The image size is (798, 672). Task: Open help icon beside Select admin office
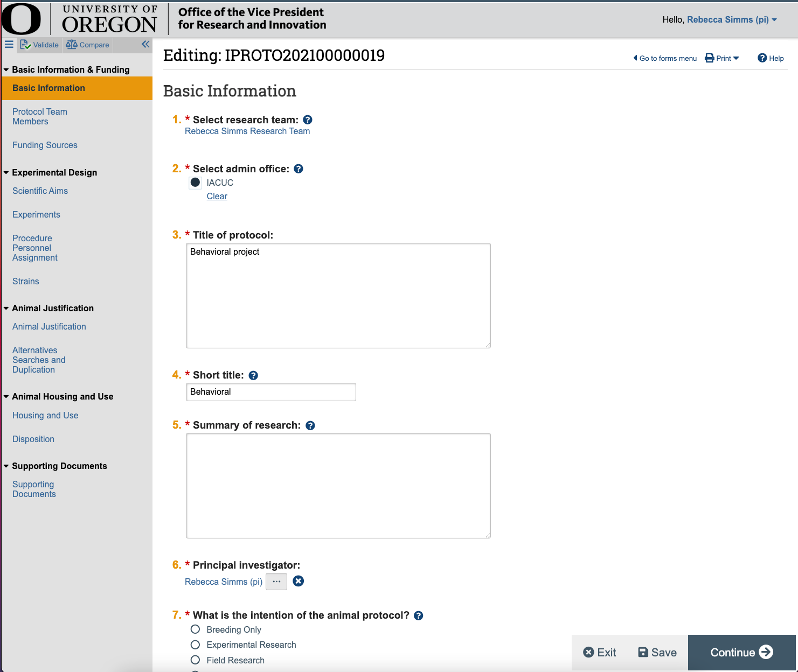[x=299, y=169]
